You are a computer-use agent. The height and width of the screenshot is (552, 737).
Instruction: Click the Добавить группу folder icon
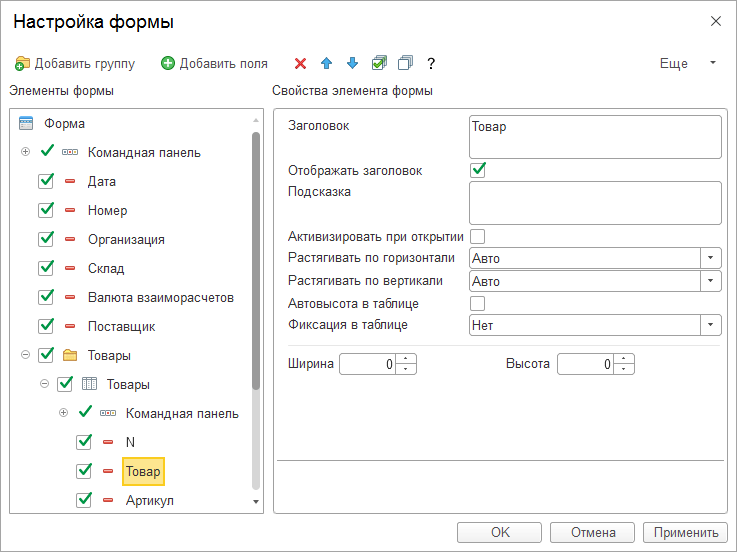tap(22, 63)
